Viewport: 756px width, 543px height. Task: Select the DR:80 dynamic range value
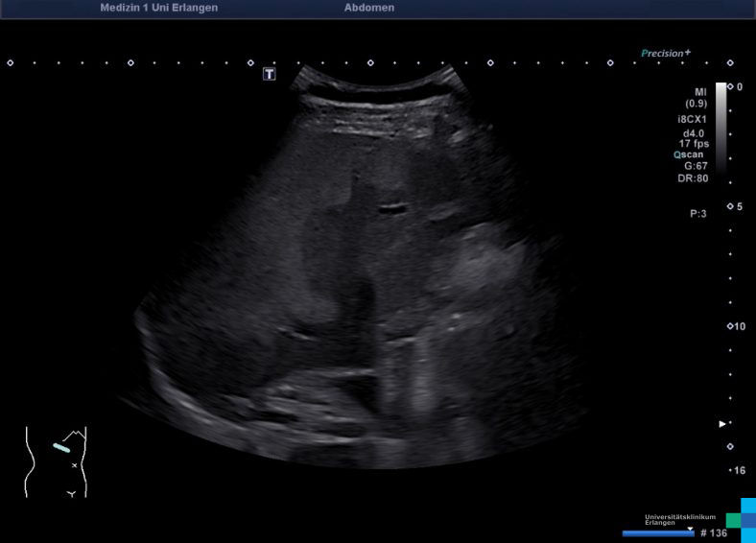pyautogui.click(x=694, y=177)
